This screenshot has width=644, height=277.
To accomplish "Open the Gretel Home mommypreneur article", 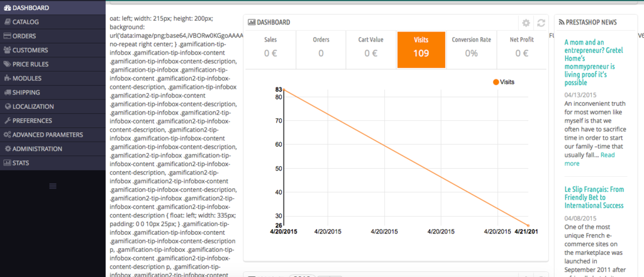I will [594, 62].
